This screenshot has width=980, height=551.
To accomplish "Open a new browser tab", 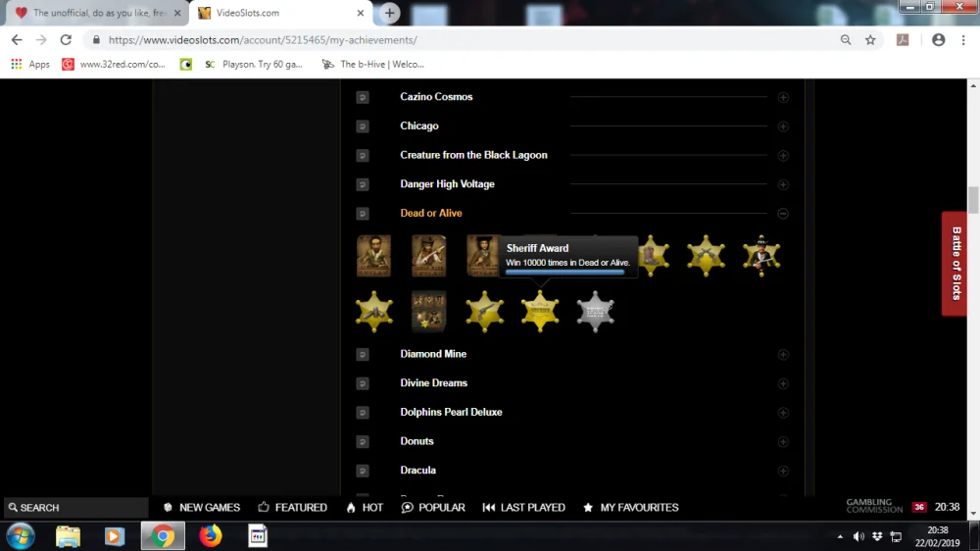I will point(389,13).
